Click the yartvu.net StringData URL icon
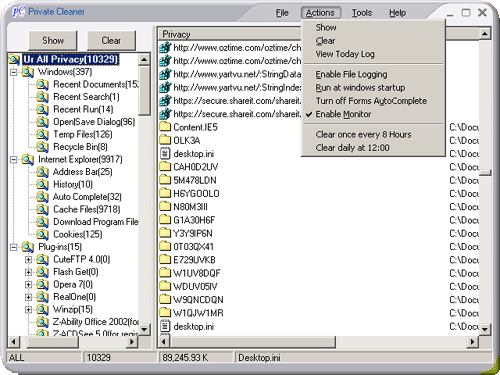Viewport: 500px width, 375px height. click(x=165, y=74)
